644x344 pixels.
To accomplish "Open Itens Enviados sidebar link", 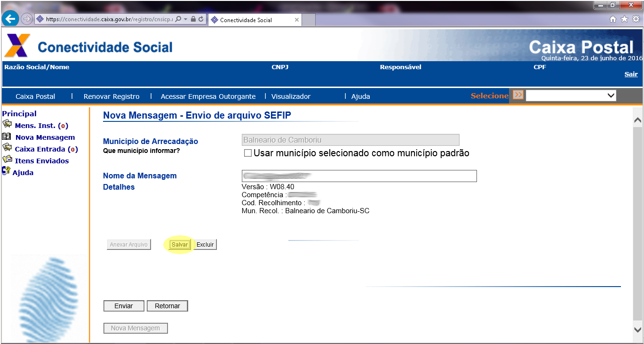I will pyautogui.click(x=42, y=161).
